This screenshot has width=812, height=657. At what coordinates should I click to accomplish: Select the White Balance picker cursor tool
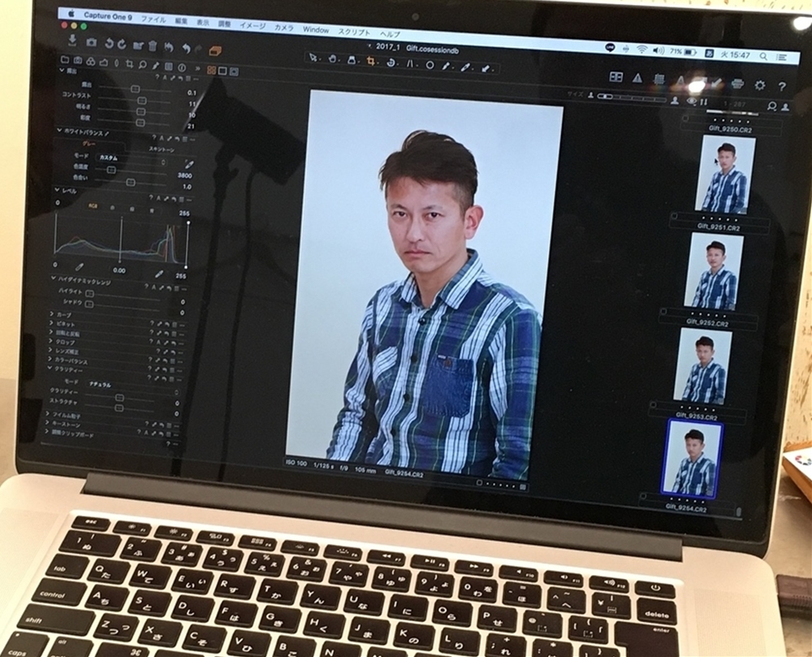pos(466,67)
